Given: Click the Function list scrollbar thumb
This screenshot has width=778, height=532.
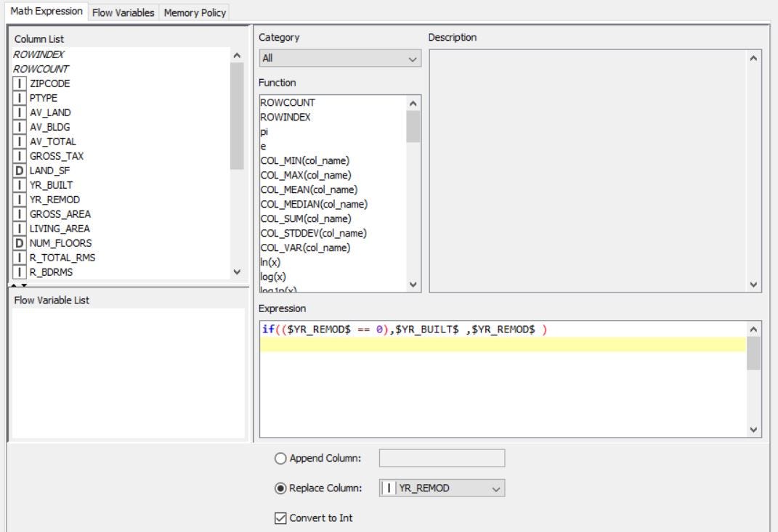Looking at the screenshot, I should click(413, 126).
